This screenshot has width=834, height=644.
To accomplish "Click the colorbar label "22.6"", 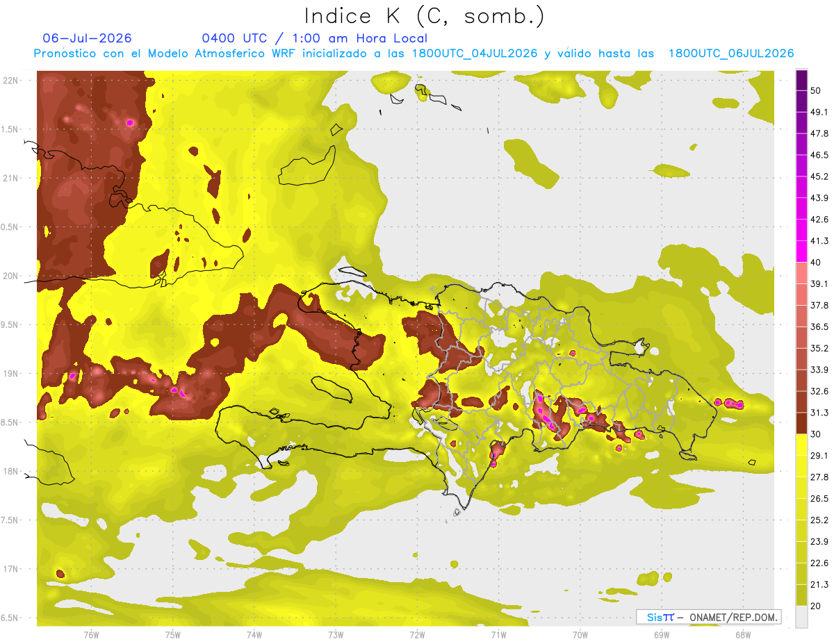I will (819, 563).
